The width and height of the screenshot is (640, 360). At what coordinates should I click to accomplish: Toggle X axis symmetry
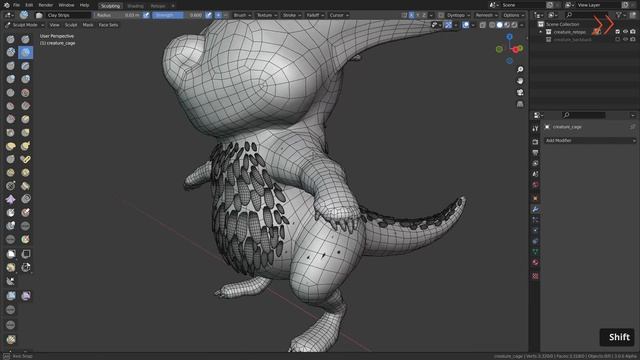pos(411,15)
